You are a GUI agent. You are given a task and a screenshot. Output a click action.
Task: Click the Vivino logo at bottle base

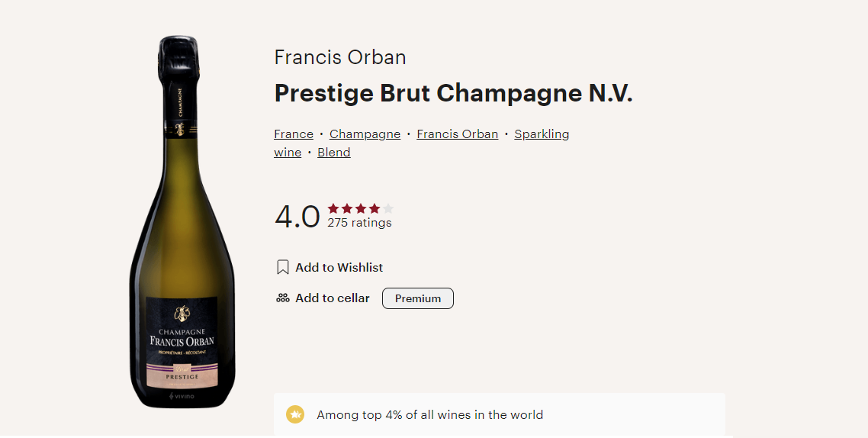click(x=182, y=397)
